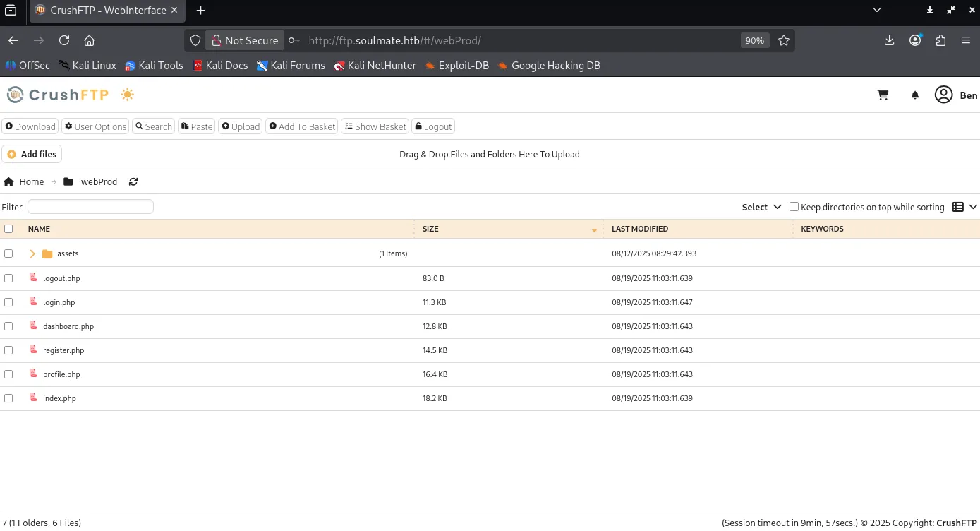The width and height of the screenshot is (980, 531).
Task: Click the assets folder icon
Action: click(x=47, y=253)
